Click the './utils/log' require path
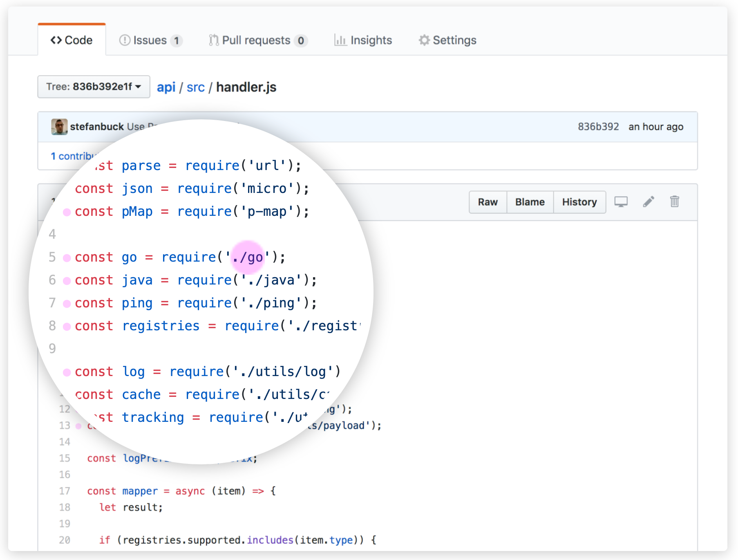The image size is (738, 560). 283,372
